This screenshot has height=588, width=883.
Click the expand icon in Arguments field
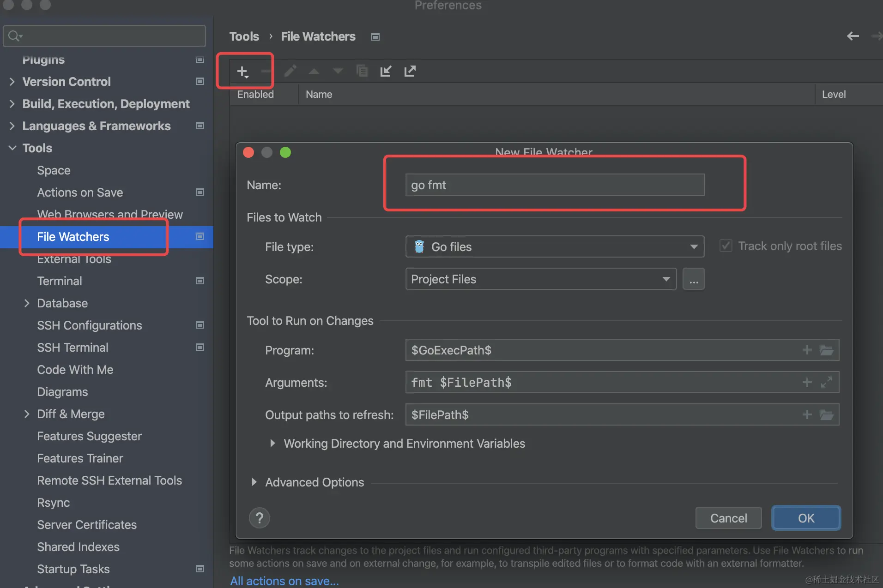(x=826, y=382)
